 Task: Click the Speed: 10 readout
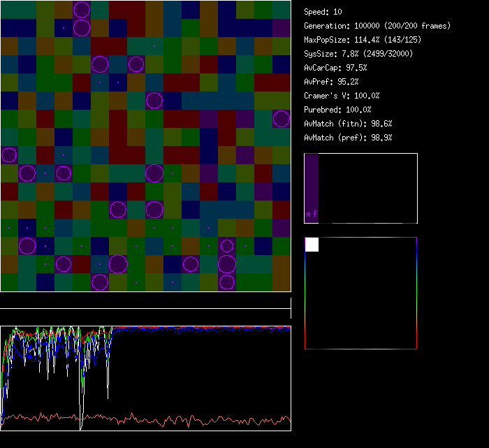coord(323,12)
